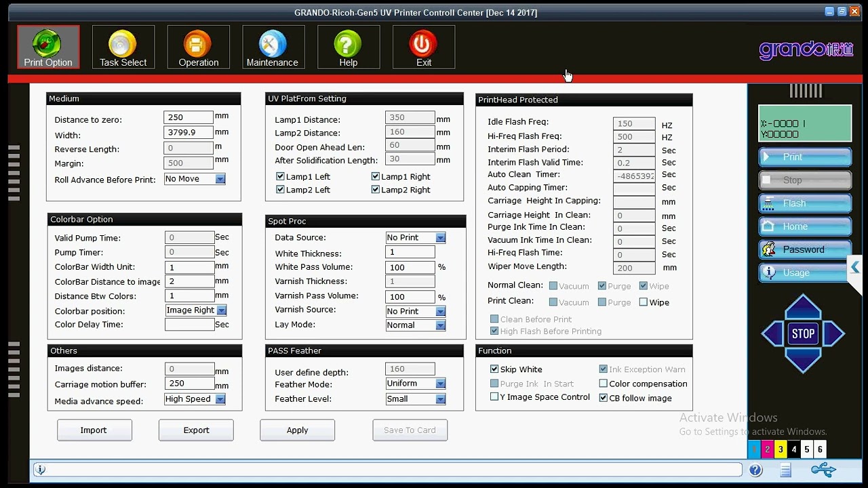Click the question mark icon at bottom

[756, 470]
